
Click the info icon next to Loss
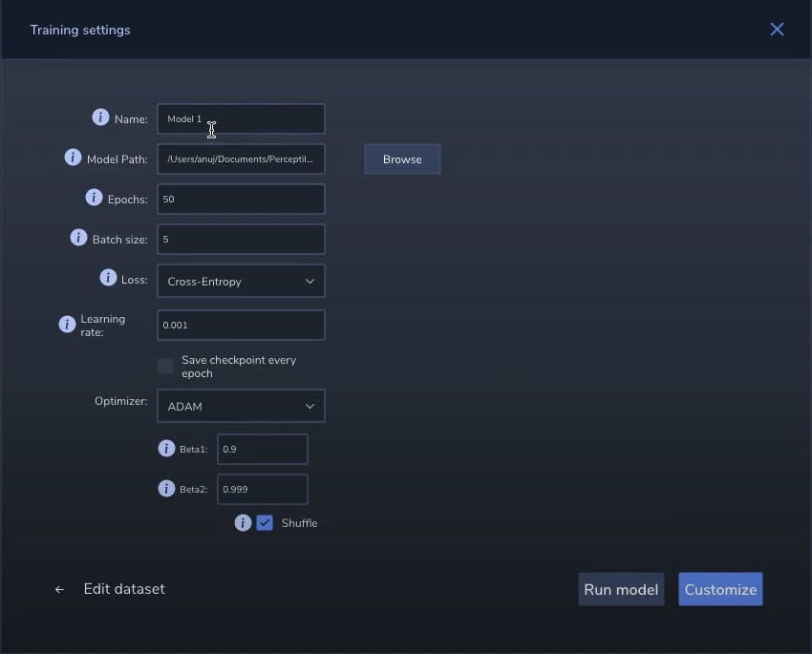108,278
